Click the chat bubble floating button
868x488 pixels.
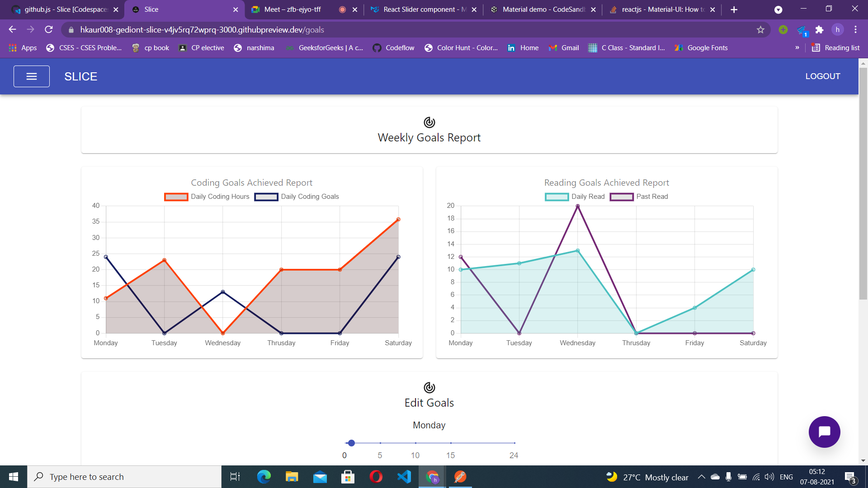point(824,432)
